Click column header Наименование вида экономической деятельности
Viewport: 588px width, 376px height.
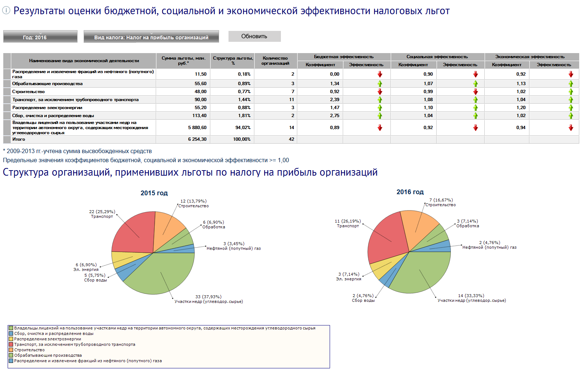(84, 61)
